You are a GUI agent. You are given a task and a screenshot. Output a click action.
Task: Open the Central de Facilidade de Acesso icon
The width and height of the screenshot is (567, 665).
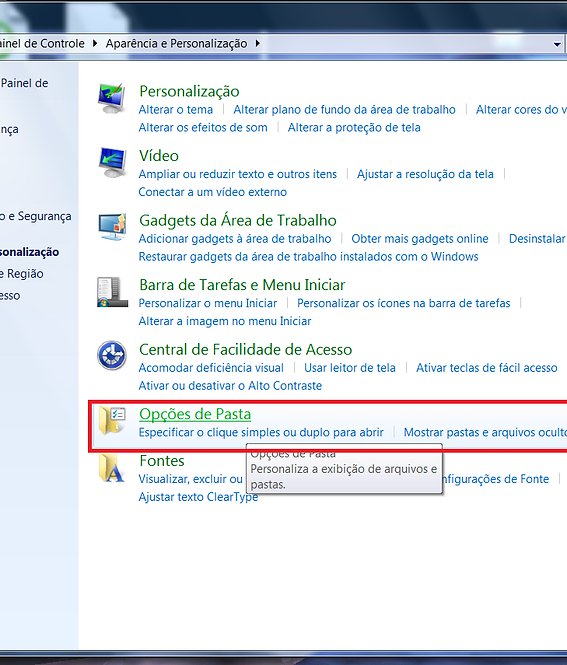(112, 355)
